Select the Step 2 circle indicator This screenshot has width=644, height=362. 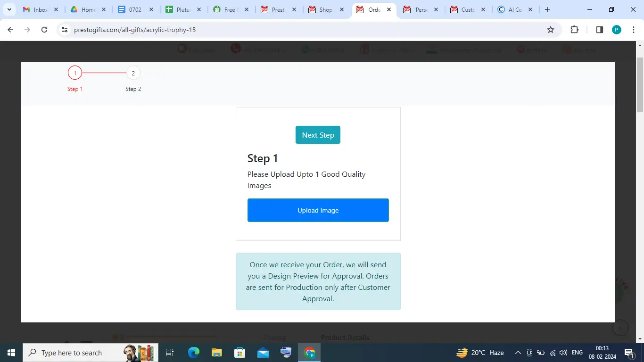(133, 73)
